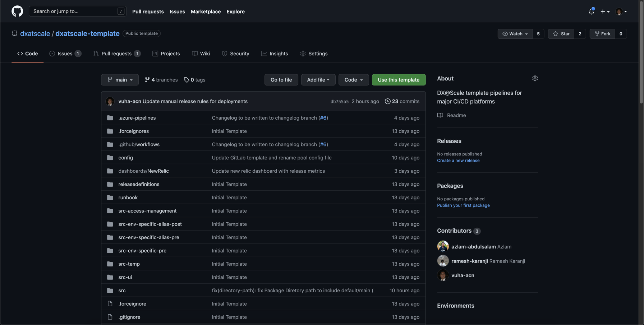Open the src-env-specific-pre folder
The image size is (644, 325).
pos(142,251)
